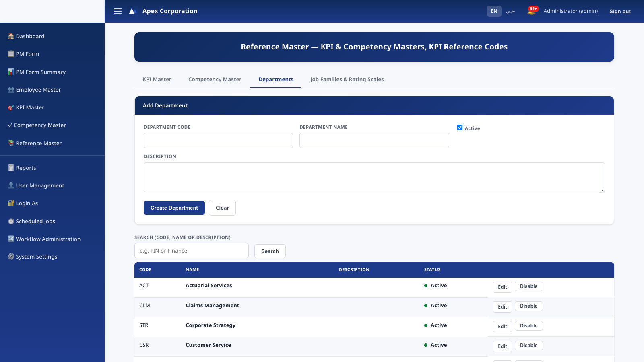Click the notification bell with 99+ badge
The width and height of the screenshot is (644, 362).
532,11
